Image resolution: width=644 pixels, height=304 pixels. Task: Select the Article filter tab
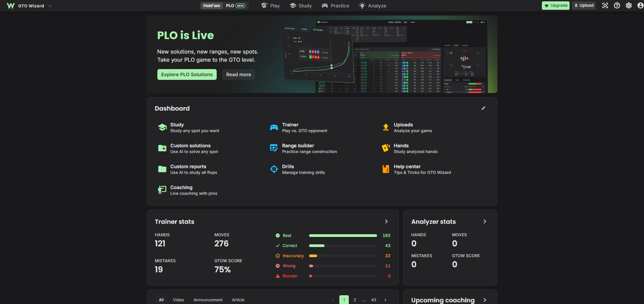238,300
